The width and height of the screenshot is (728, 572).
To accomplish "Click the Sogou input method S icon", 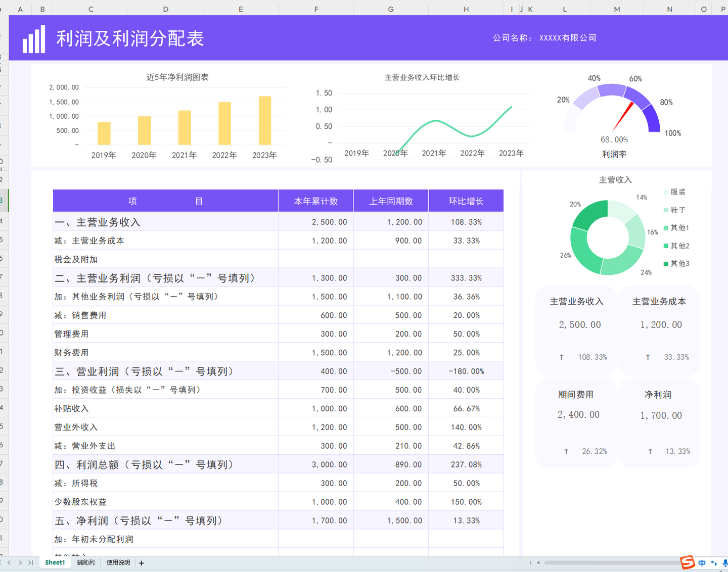I will tap(688, 562).
